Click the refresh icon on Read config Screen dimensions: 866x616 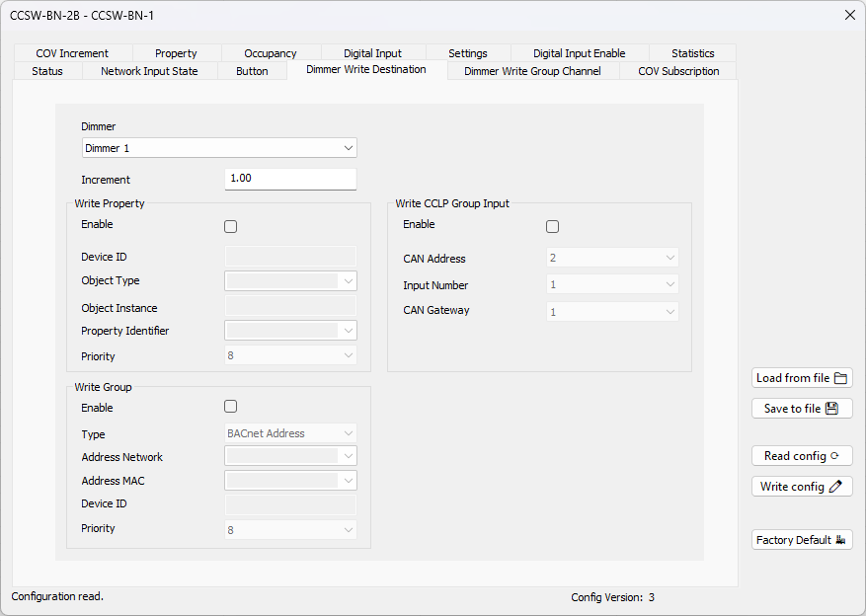click(x=834, y=456)
